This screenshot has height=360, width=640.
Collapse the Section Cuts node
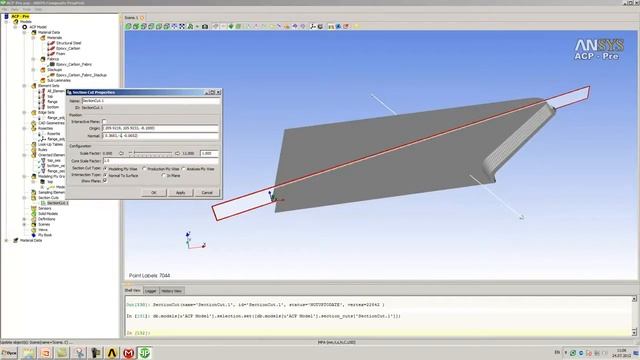[24, 198]
